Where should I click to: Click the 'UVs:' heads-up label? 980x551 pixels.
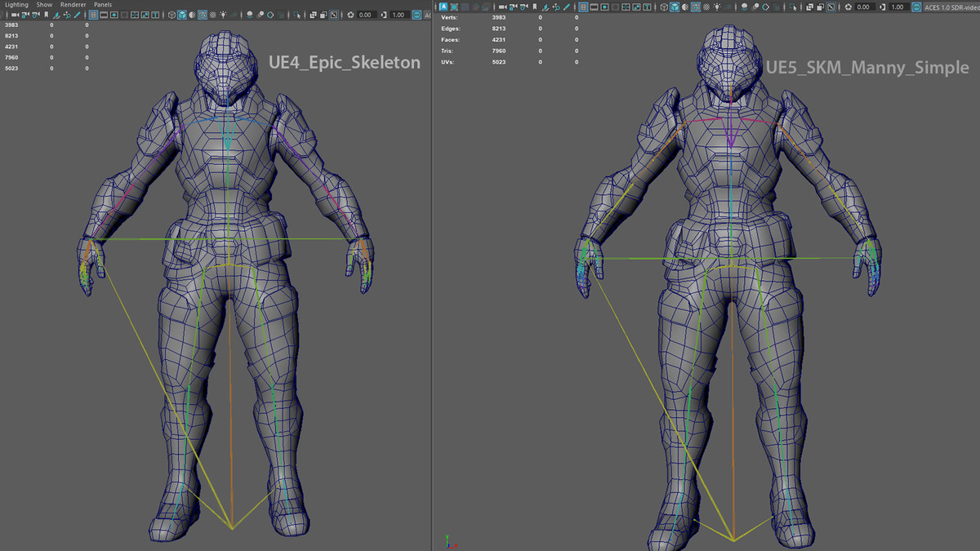448,62
